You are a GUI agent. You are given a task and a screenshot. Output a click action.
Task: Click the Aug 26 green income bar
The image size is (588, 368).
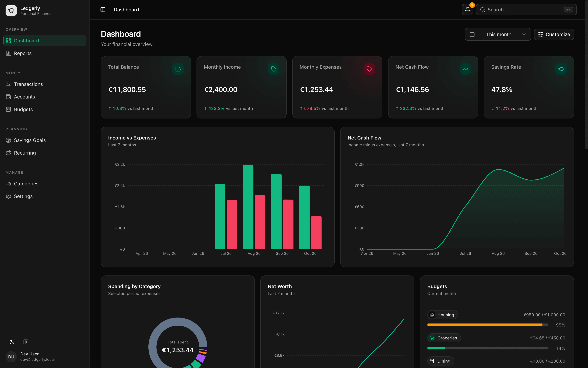tap(248, 207)
